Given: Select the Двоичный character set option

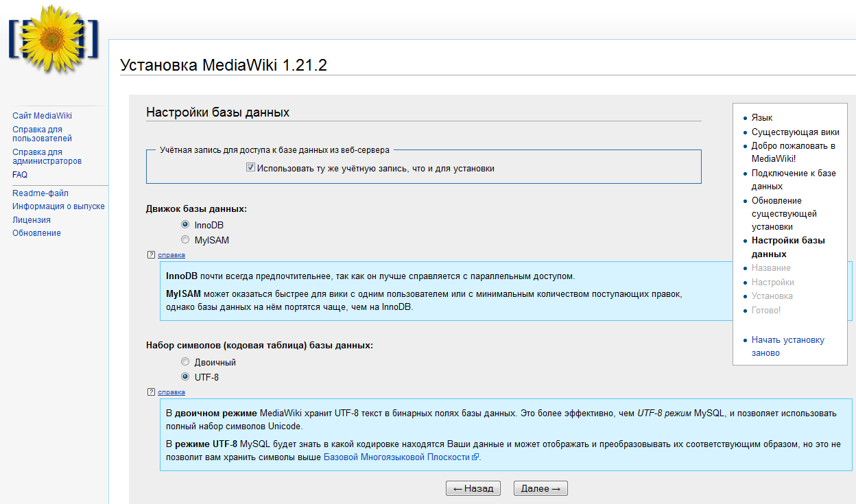Looking at the screenshot, I should 185,361.
